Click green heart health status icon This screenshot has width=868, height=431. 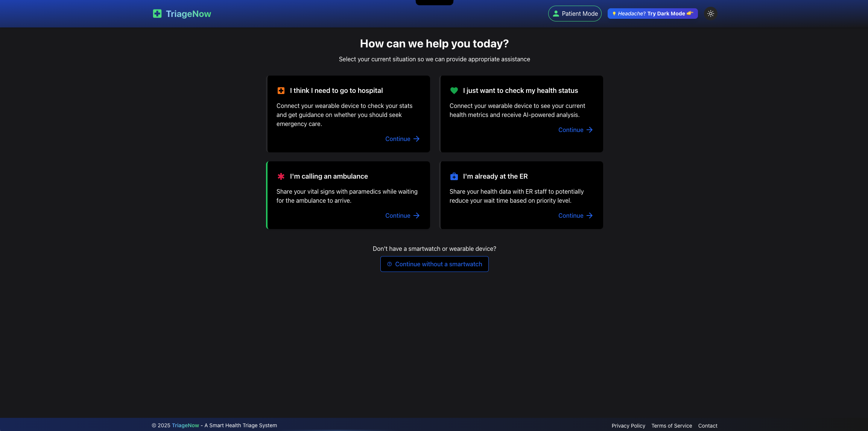pos(454,91)
